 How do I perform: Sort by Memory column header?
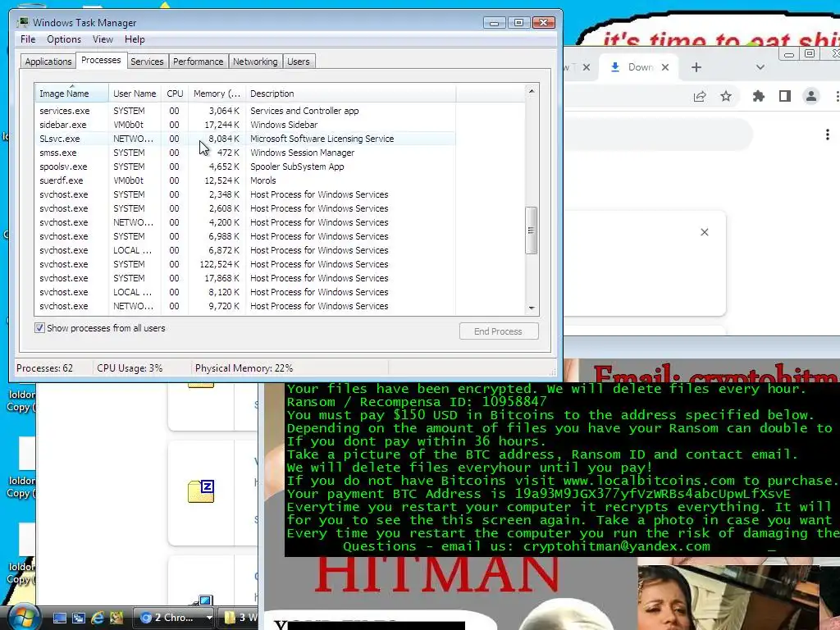pyautogui.click(x=217, y=94)
